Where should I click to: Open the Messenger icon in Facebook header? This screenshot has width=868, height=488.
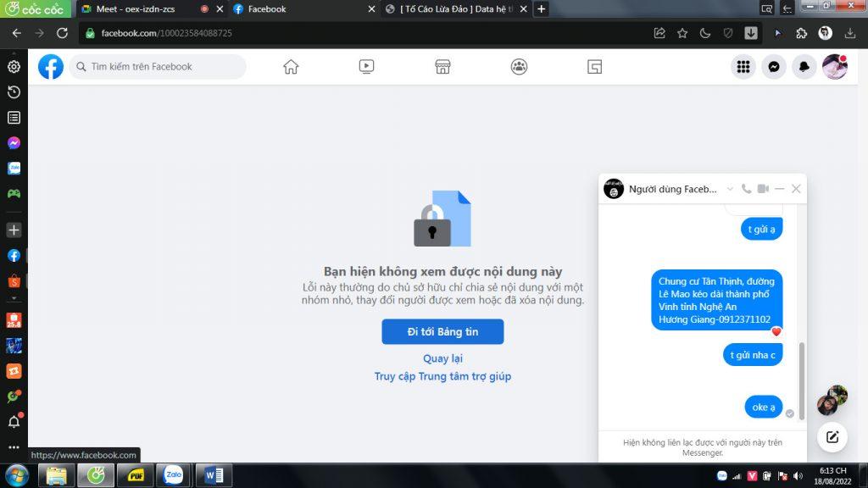(773, 67)
